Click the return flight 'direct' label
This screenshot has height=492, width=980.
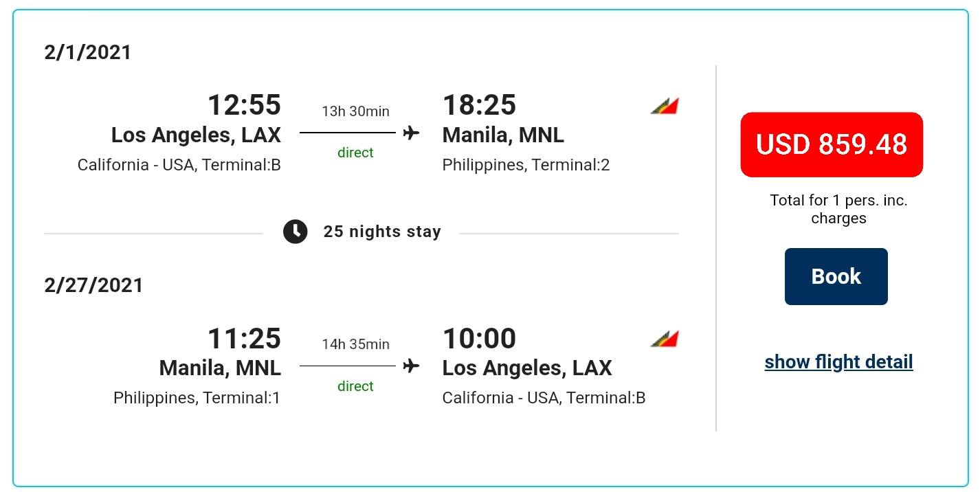click(355, 386)
